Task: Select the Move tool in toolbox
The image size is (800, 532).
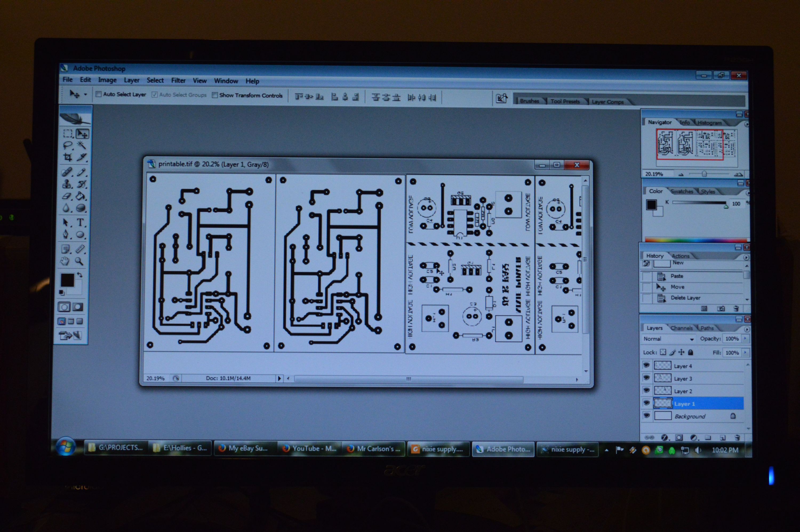Action: coord(82,134)
